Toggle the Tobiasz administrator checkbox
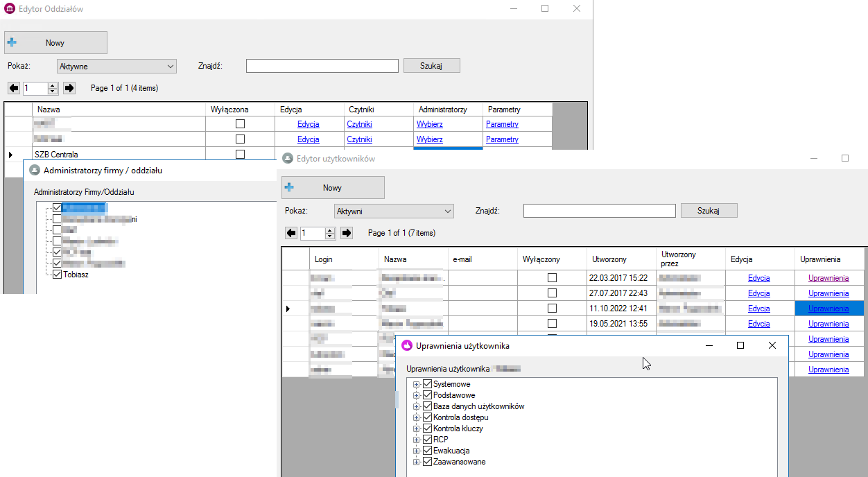Image resolution: width=868 pixels, height=477 pixels. [57, 275]
